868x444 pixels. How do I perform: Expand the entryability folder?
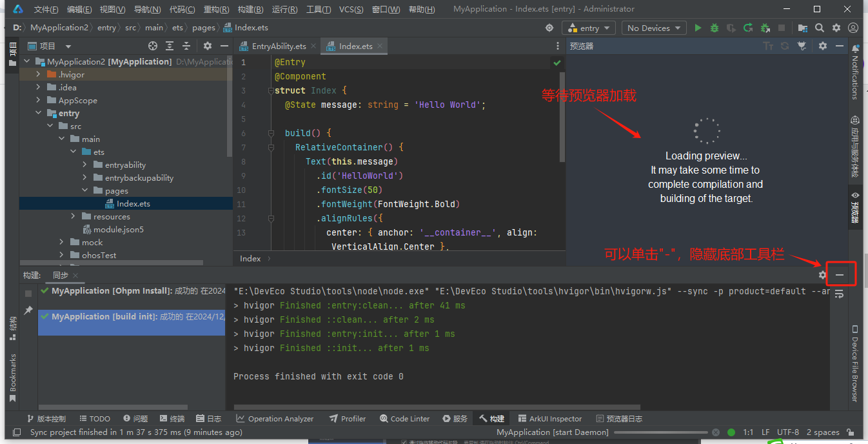click(x=85, y=165)
